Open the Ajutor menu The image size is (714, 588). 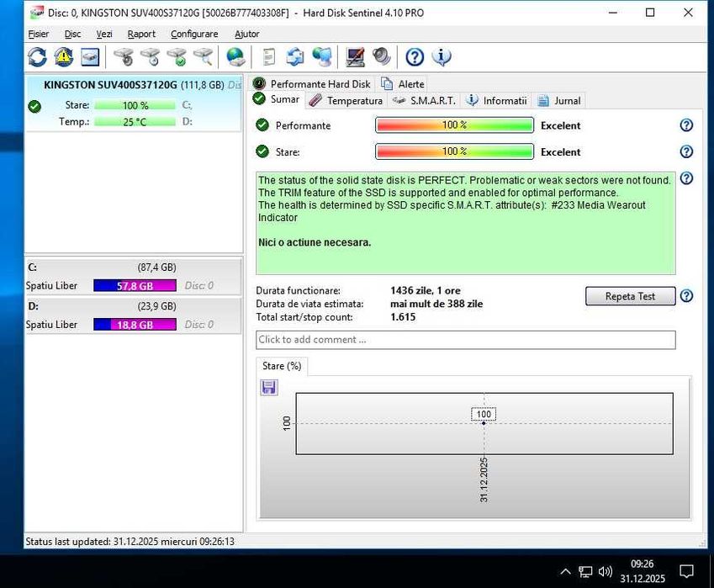[246, 34]
